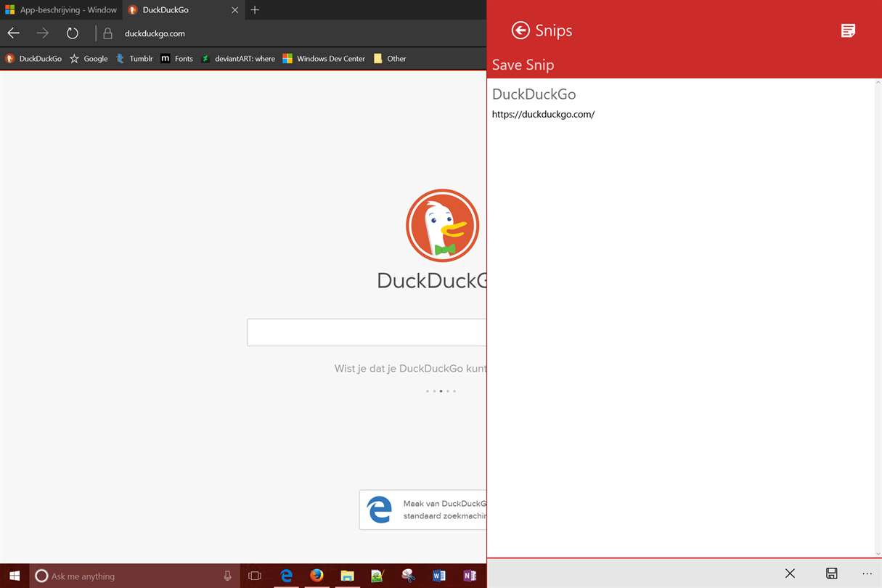The image size is (882, 588).
Task: Click the padlock icon in address bar
Action: (x=107, y=33)
